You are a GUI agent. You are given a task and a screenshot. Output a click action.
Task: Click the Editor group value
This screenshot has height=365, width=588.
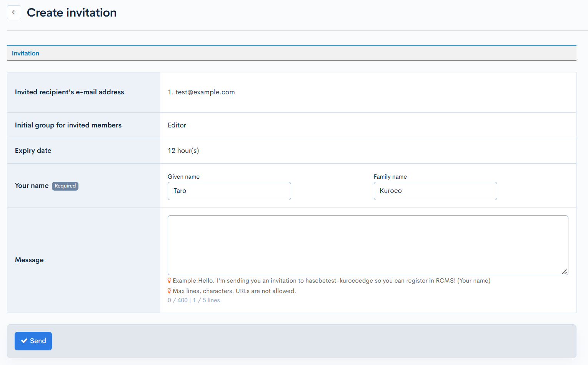click(x=177, y=125)
